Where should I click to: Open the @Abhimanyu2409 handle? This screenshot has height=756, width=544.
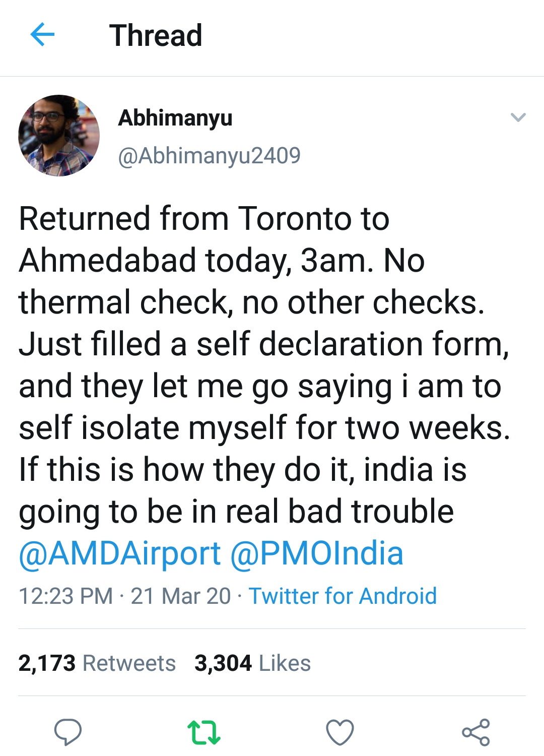click(x=209, y=155)
